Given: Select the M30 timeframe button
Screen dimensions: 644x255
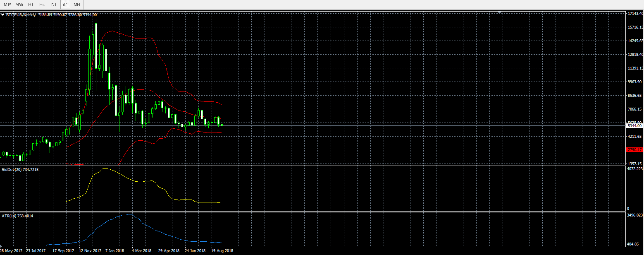Looking at the screenshot, I should 19,5.
